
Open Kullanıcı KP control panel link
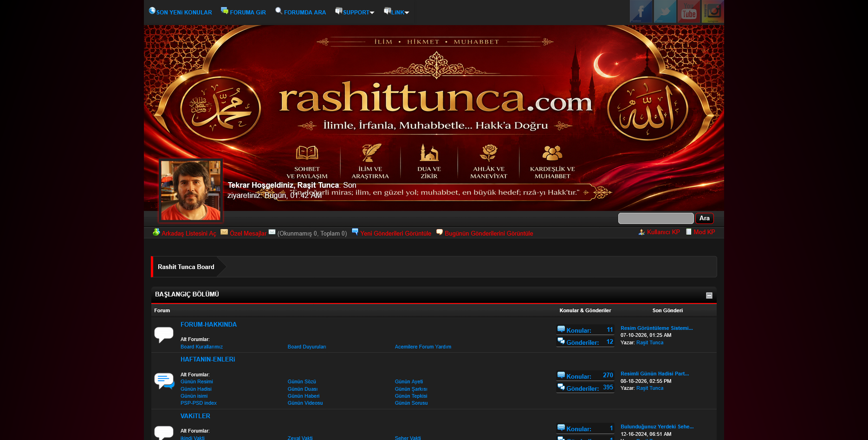click(663, 232)
